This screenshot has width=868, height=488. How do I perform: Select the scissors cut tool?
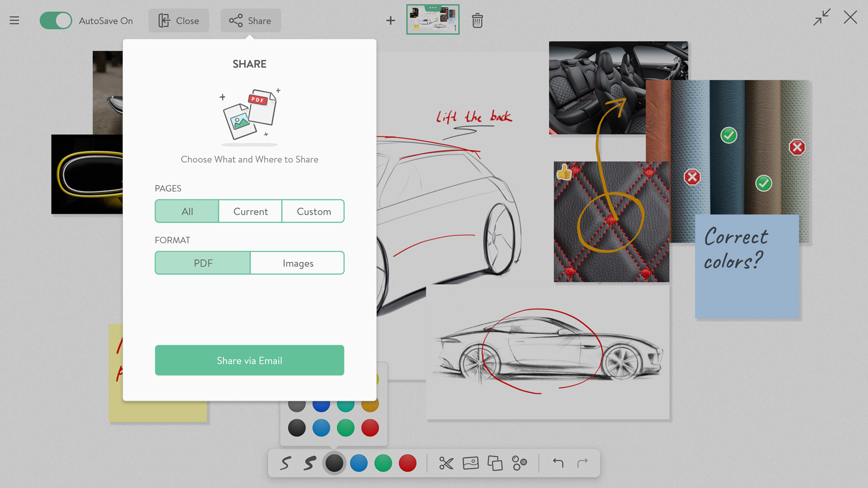pos(446,463)
